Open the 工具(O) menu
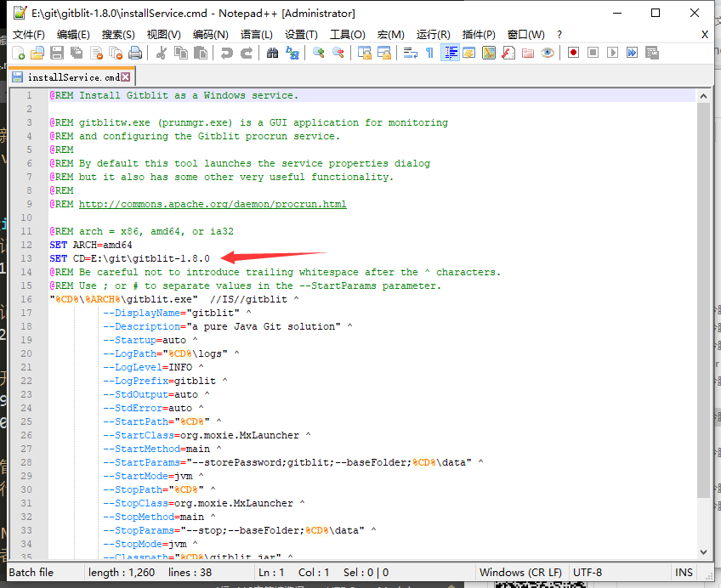 (x=348, y=35)
